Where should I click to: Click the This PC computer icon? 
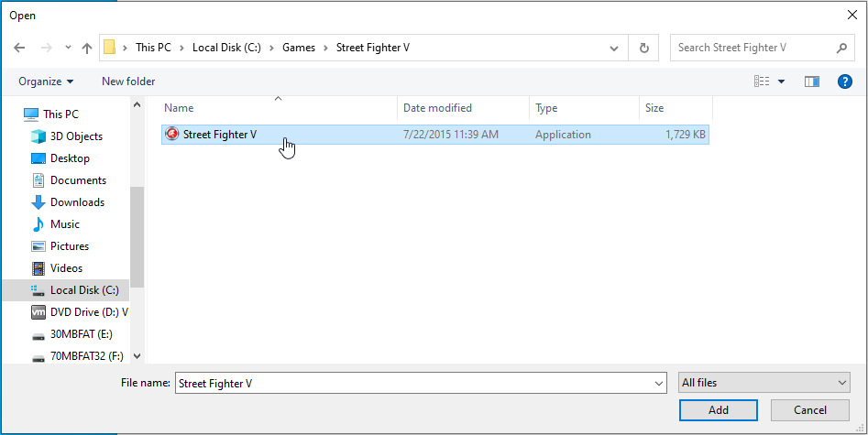pyautogui.click(x=31, y=114)
